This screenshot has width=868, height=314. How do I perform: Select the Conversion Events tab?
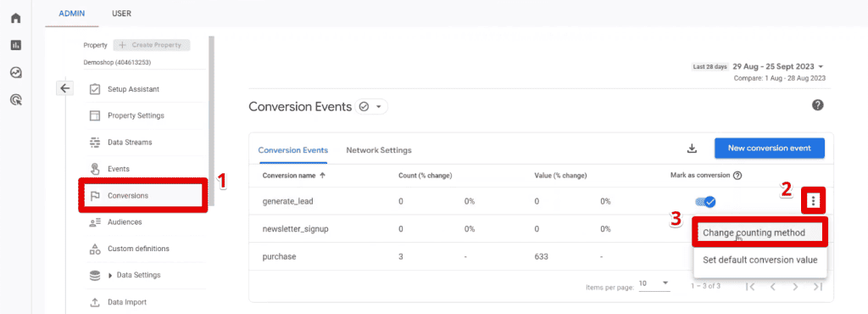pos(293,150)
